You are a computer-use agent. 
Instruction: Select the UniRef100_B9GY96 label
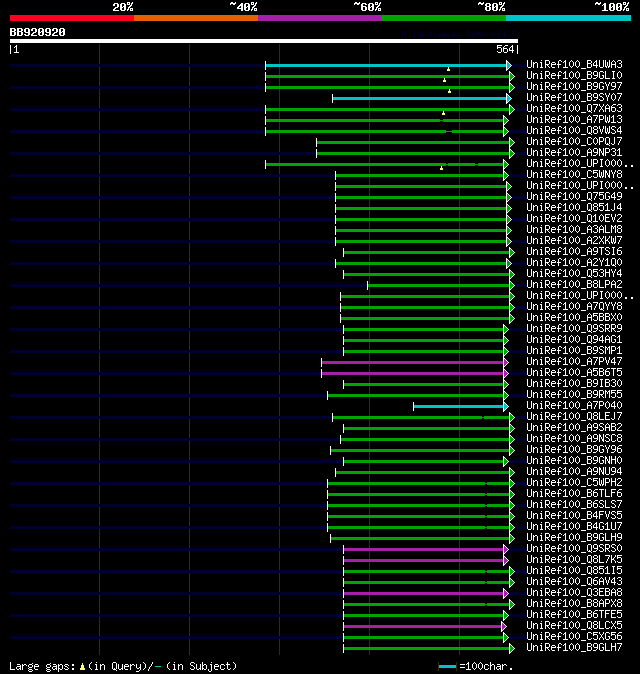click(574, 450)
